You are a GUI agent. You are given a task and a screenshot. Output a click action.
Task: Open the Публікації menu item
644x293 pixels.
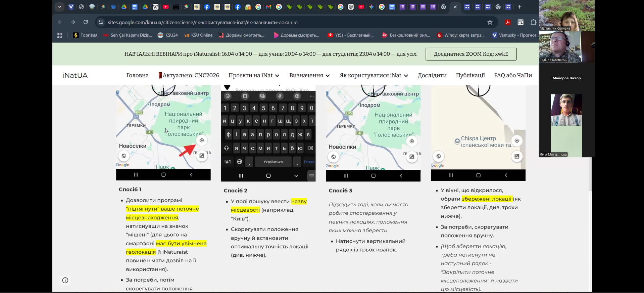pyautogui.click(x=470, y=75)
